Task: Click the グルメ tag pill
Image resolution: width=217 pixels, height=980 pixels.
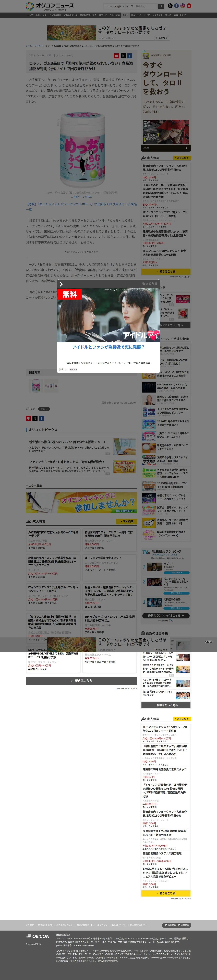Action: 44,409
